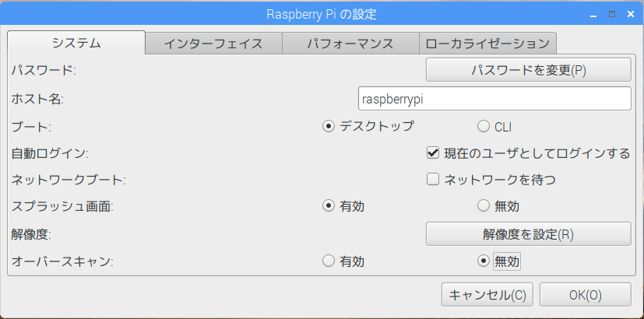644x319 pixels.
Task: Click the ホスト名: label
Action: click(x=38, y=99)
